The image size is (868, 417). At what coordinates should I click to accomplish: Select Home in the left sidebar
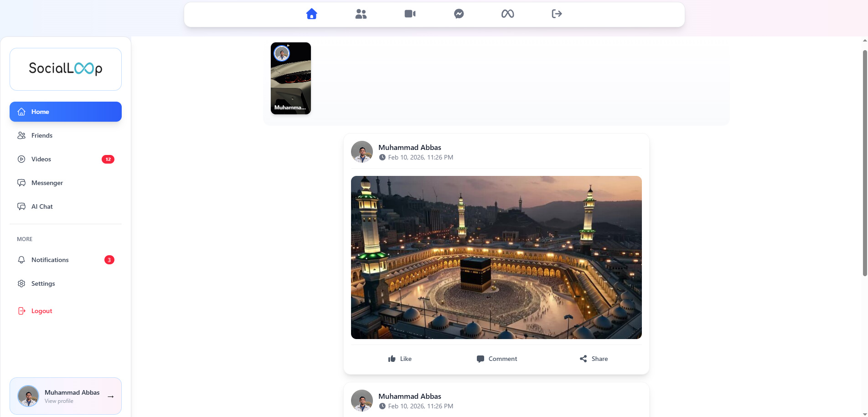[x=66, y=112]
